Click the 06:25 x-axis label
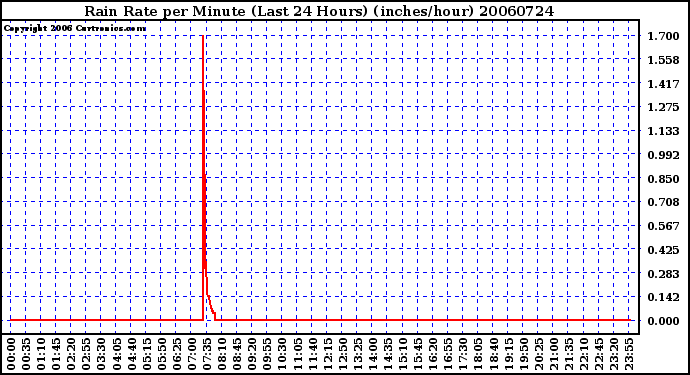Image resolution: width=690 pixels, height=375 pixels. pos(177,355)
